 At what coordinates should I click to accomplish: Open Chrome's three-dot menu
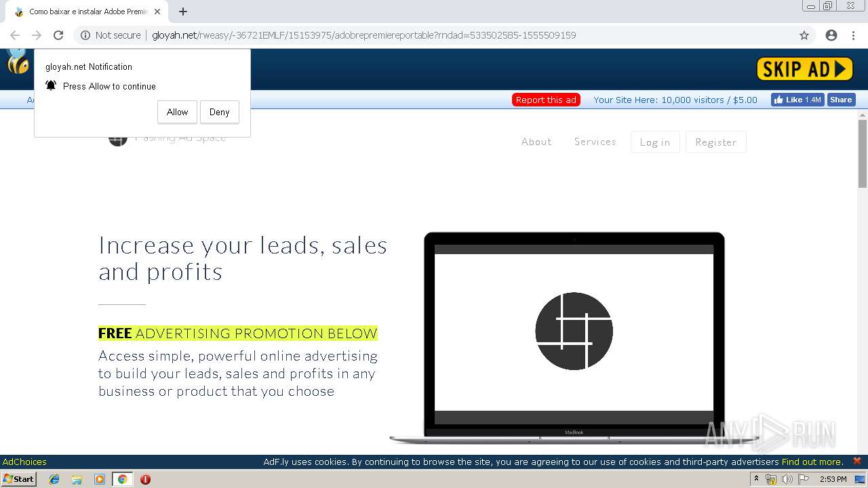click(853, 35)
